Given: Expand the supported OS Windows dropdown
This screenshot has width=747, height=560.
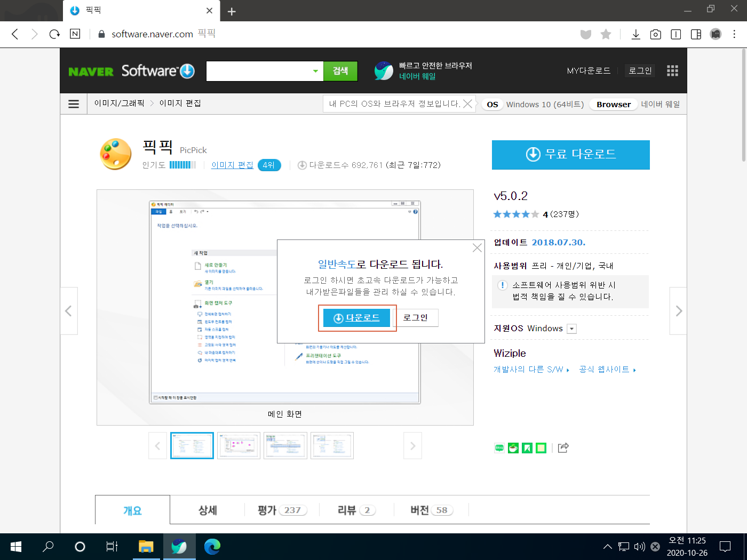Looking at the screenshot, I should click(x=572, y=329).
